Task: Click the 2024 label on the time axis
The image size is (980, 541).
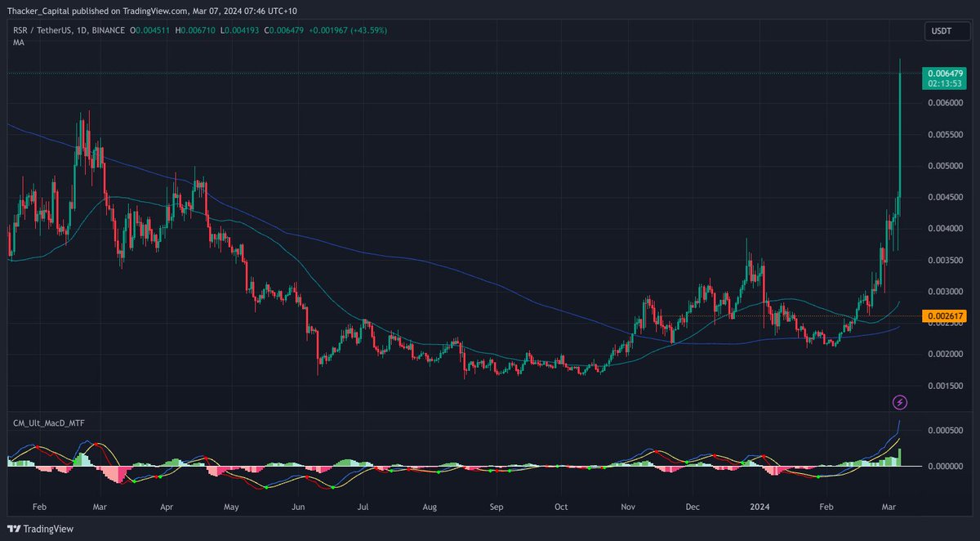Action: [759, 507]
